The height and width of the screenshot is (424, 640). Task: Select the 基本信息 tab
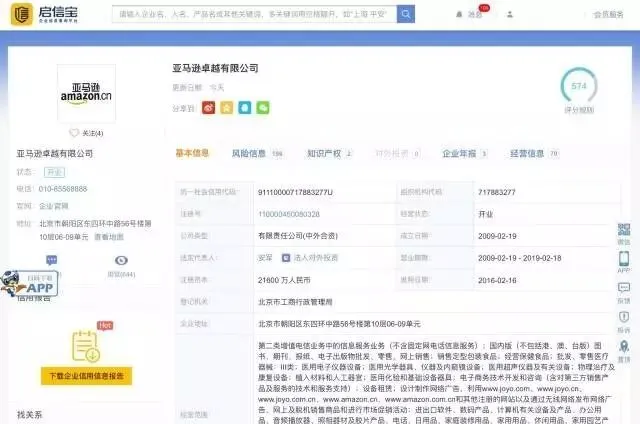tap(192, 153)
